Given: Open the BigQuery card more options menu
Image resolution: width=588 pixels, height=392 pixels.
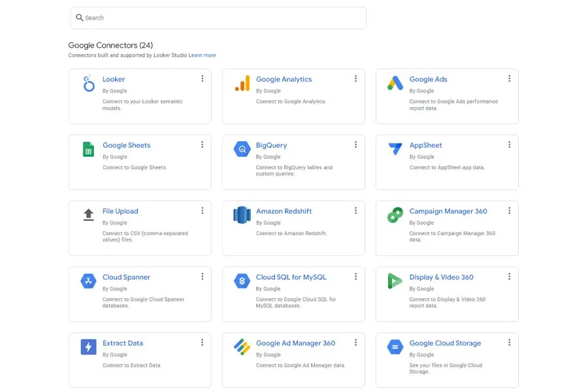Looking at the screenshot, I should (x=356, y=144).
